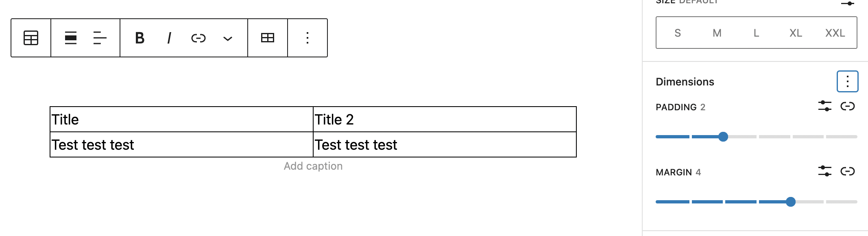This screenshot has height=236, width=868.
Task: Adjust the Padding slider handle
Action: (724, 137)
